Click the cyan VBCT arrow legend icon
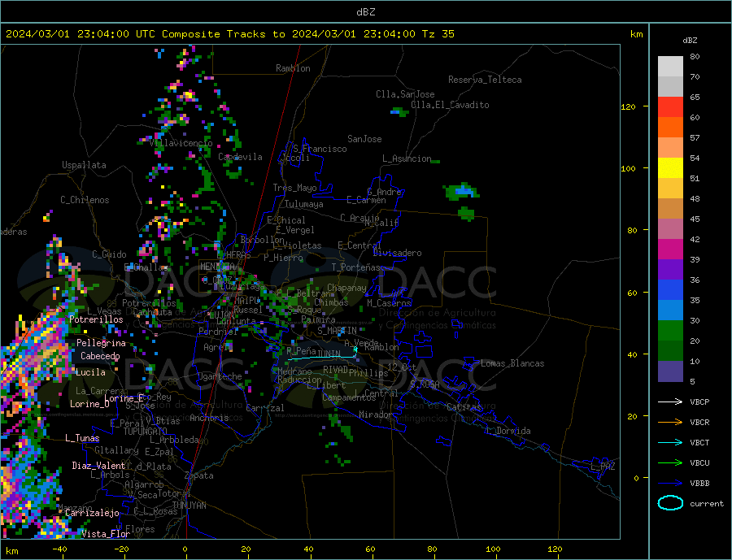This screenshot has height=560, width=732. 670,442
